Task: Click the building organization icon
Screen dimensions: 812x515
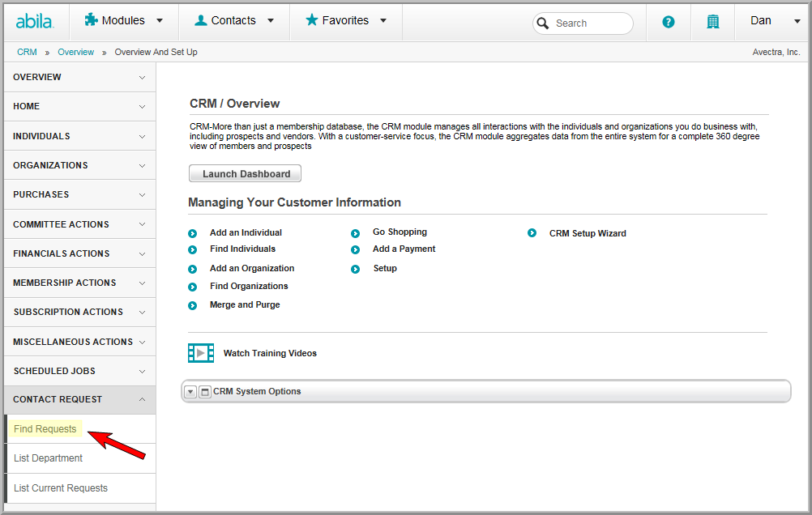Action: (x=713, y=21)
